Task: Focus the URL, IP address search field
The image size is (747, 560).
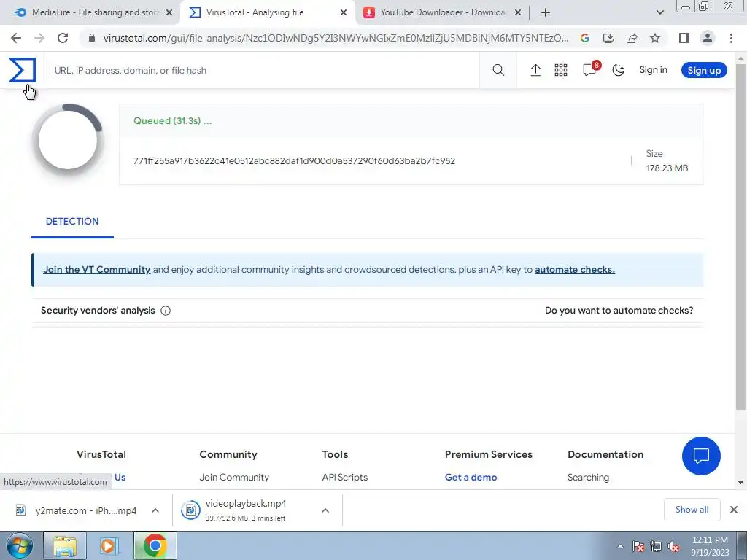Action: coord(262,70)
